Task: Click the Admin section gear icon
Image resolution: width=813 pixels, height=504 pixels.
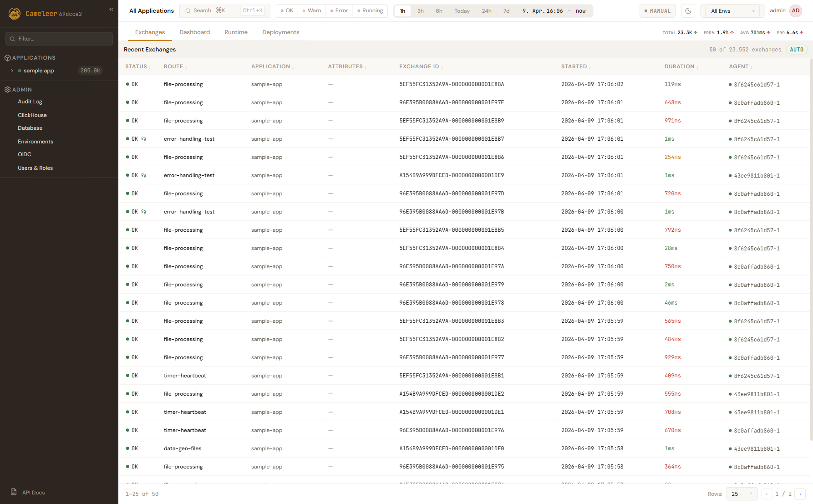Action: [x=7, y=90]
